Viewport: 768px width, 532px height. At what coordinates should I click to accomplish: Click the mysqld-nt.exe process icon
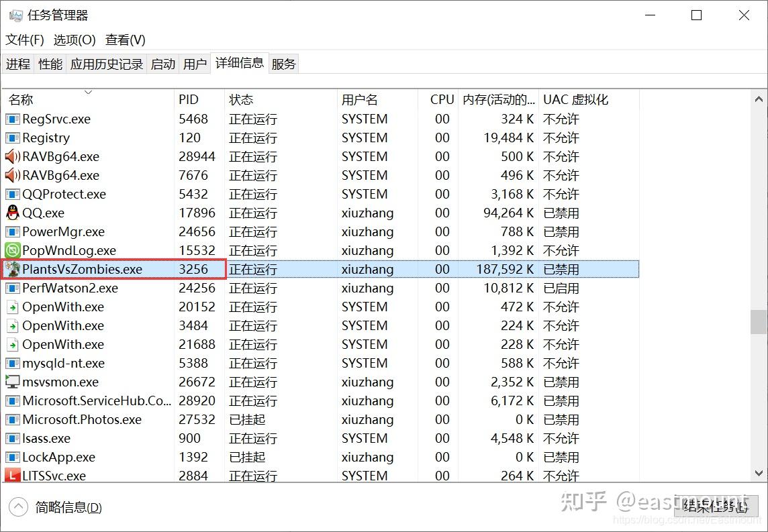point(12,363)
